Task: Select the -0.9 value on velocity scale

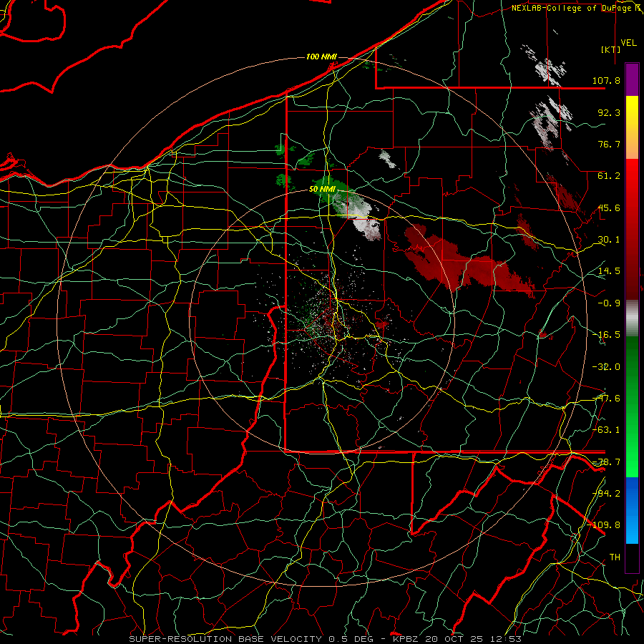Action: click(x=609, y=303)
